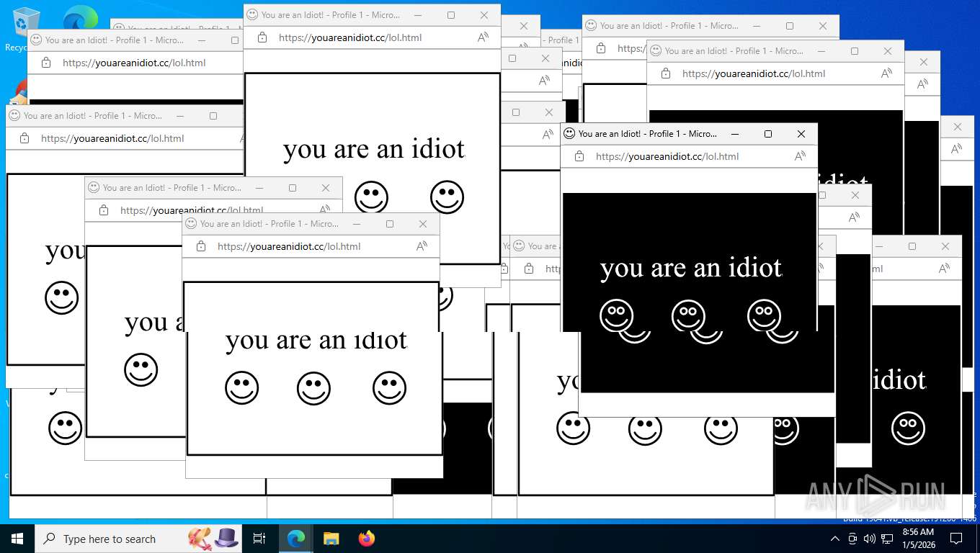Open network settings from the system tray
This screenshot has width=980, height=553.
point(887,539)
